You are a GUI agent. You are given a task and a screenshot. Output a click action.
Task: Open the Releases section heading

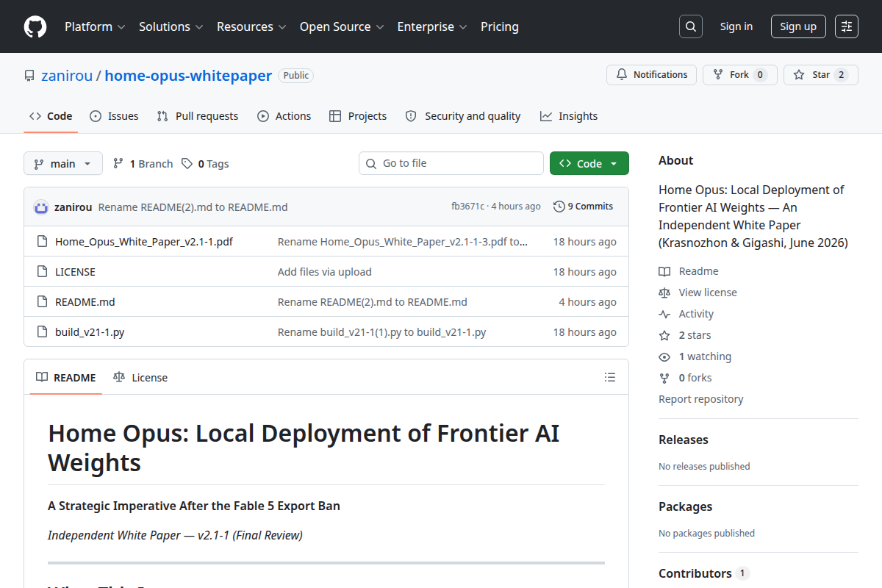click(684, 440)
